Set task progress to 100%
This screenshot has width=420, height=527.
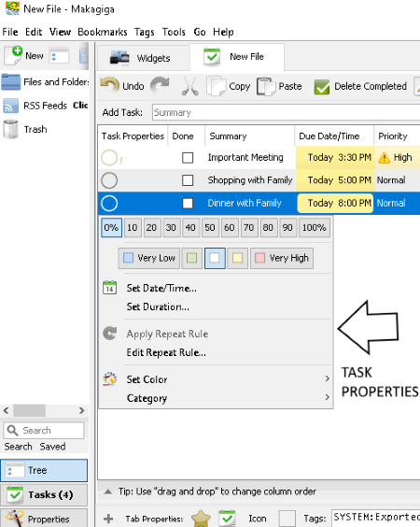click(x=315, y=228)
